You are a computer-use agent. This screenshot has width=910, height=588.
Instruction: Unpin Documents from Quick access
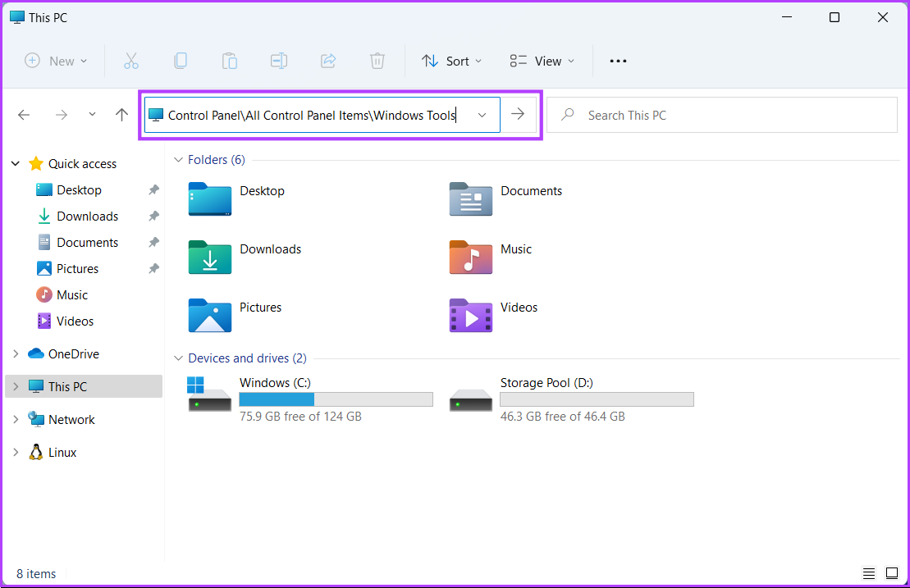click(153, 242)
